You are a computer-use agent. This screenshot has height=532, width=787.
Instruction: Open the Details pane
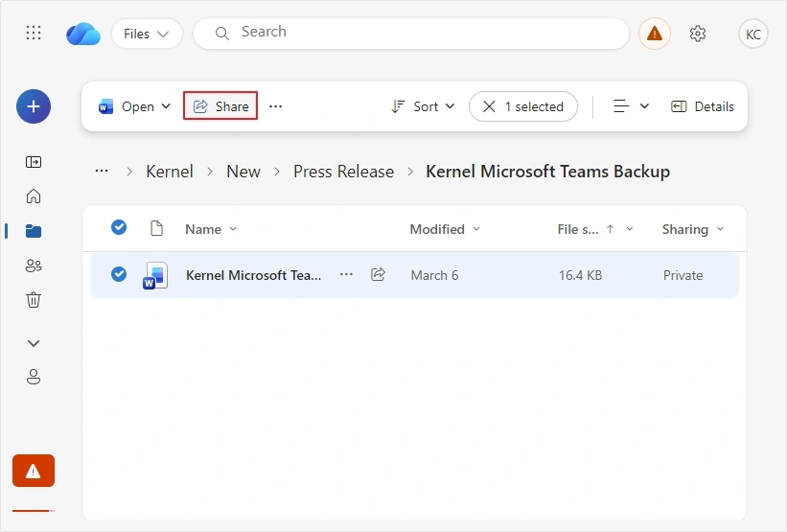[703, 106]
